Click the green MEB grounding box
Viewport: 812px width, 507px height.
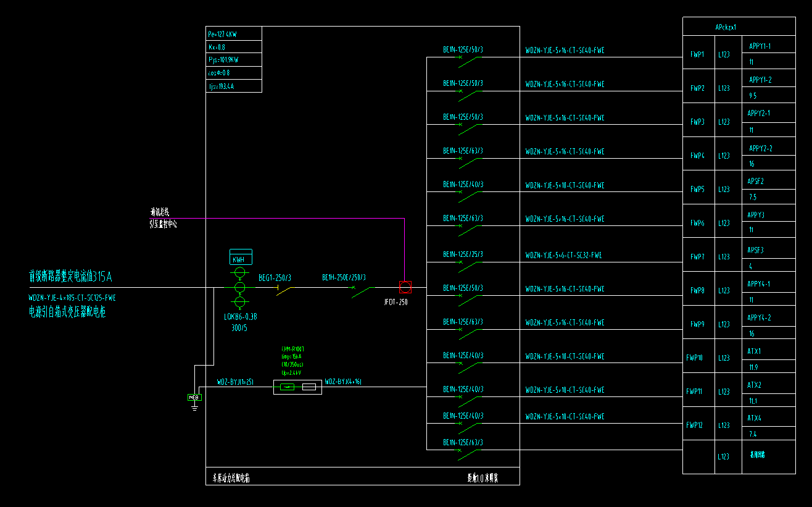[194, 397]
